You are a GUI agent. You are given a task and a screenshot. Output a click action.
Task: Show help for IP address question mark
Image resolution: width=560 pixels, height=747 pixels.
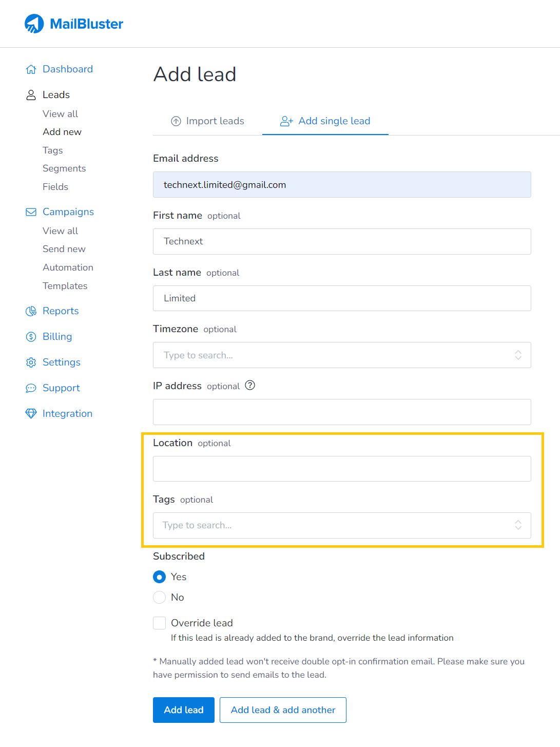click(x=250, y=386)
